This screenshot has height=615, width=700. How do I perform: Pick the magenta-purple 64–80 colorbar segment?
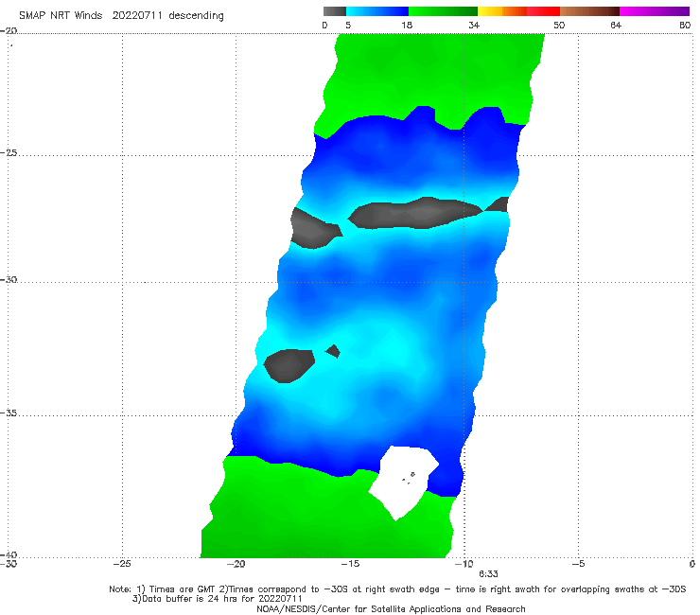pyautogui.click(x=655, y=11)
